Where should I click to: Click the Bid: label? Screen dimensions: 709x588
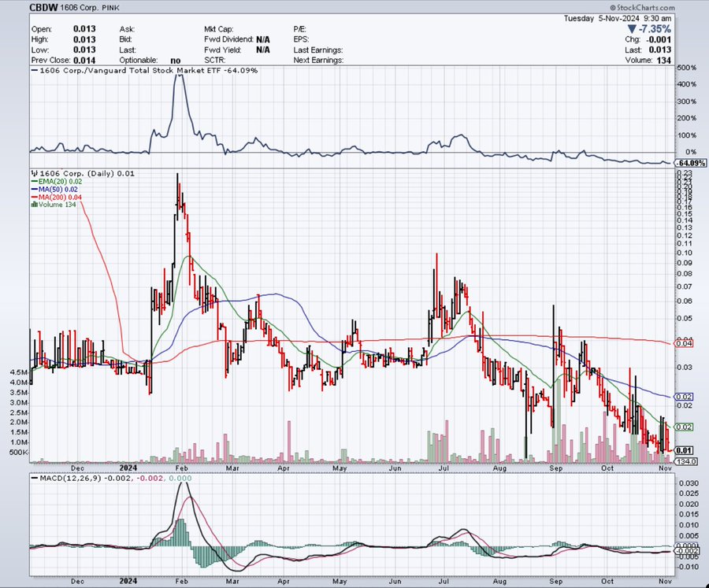click(x=125, y=39)
